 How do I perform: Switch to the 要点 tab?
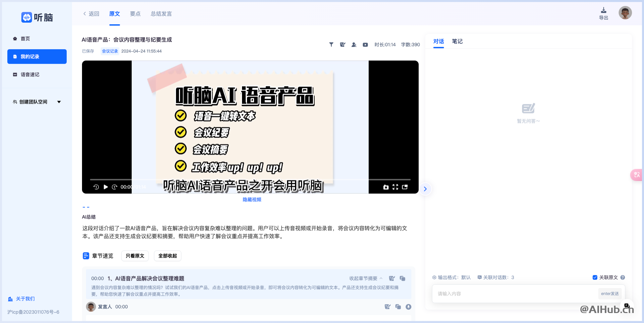pos(135,14)
